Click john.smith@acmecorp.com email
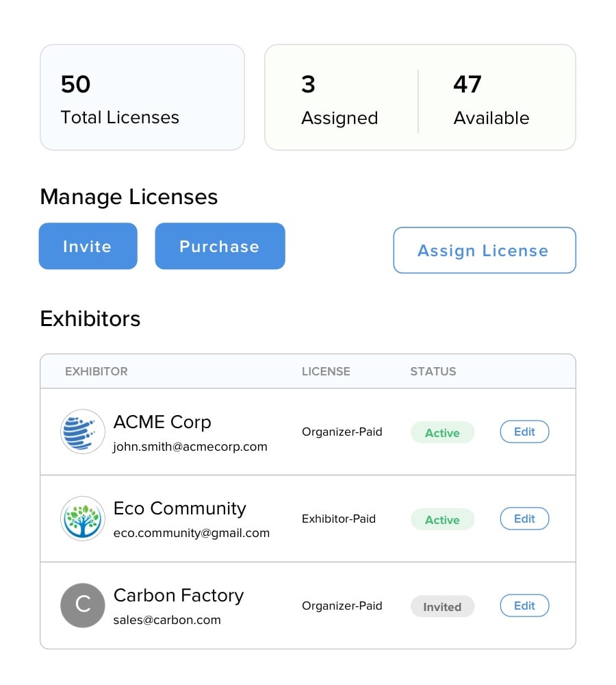Viewport: 616px width, 685px height. [x=190, y=447]
